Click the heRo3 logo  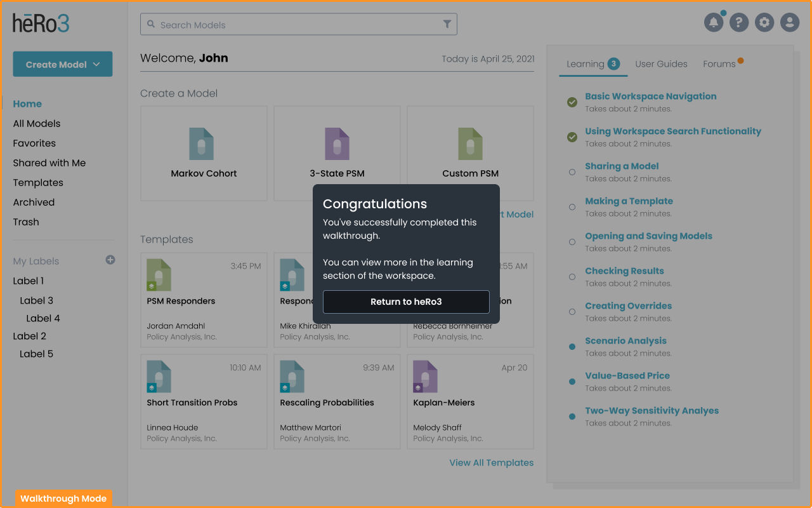(x=41, y=23)
